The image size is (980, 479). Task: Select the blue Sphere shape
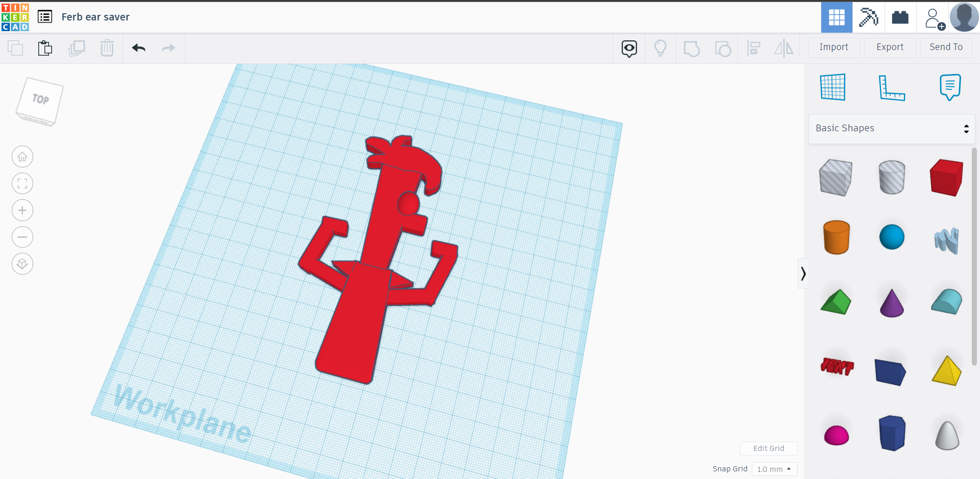892,237
